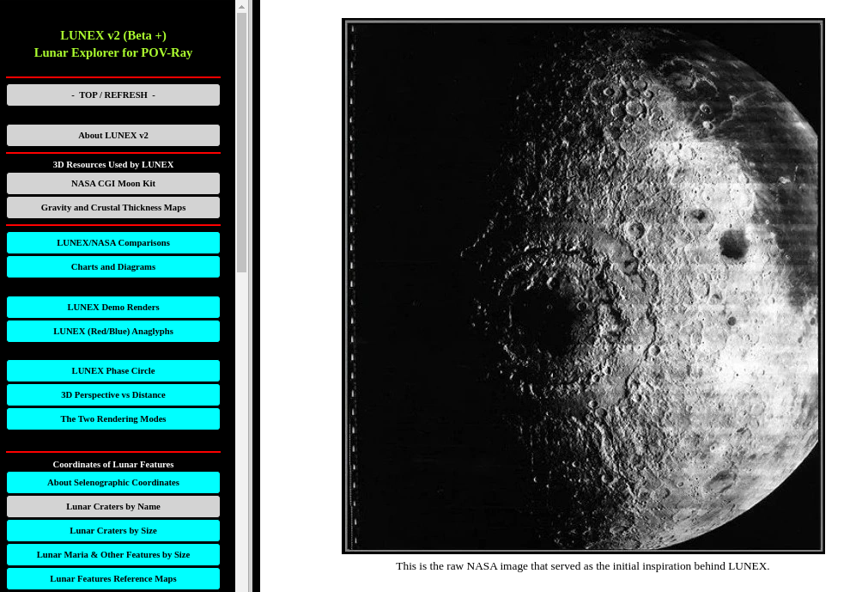The height and width of the screenshot is (592, 868).
Task: Open 3D Perspective vs Distance page
Action: [x=113, y=394]
